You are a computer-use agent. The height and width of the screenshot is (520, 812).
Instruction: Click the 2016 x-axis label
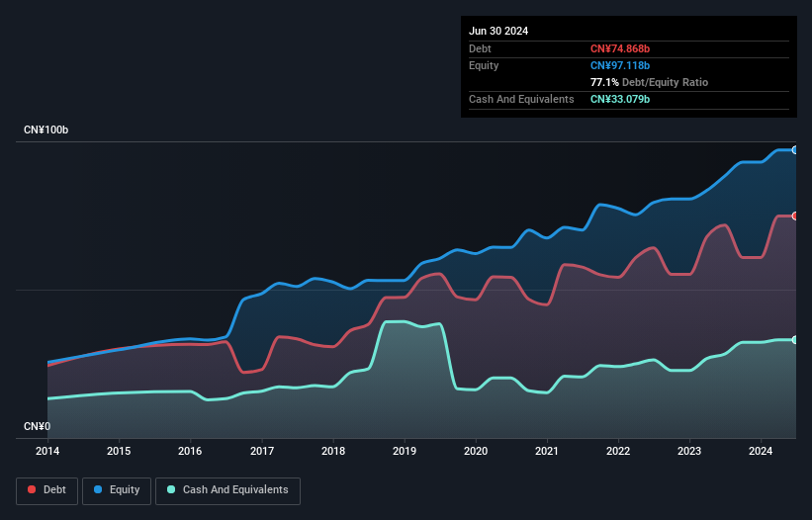tap(190, 451)
